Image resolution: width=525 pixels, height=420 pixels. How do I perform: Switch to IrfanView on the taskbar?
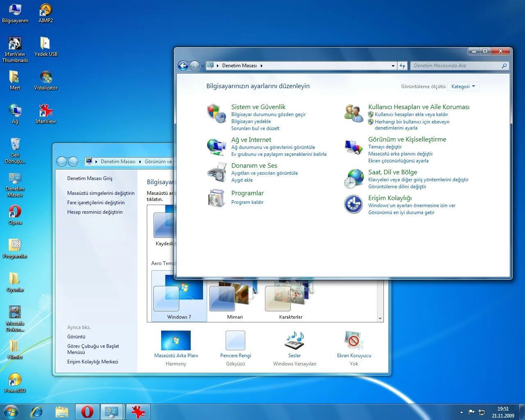point(138,412)
